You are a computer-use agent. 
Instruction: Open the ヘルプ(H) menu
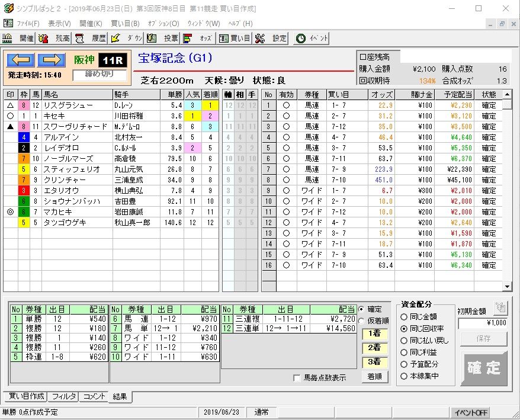[x=240, y=24]
